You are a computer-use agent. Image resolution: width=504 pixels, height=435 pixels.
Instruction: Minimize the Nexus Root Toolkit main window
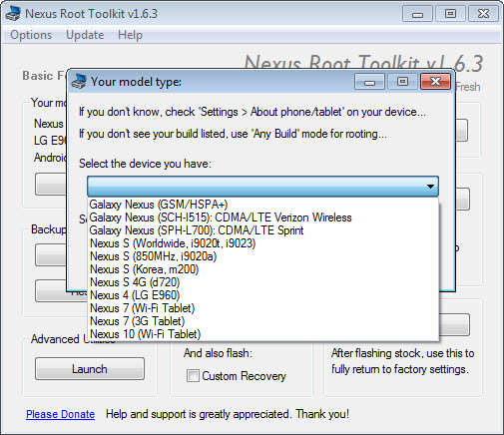[417, 14]
